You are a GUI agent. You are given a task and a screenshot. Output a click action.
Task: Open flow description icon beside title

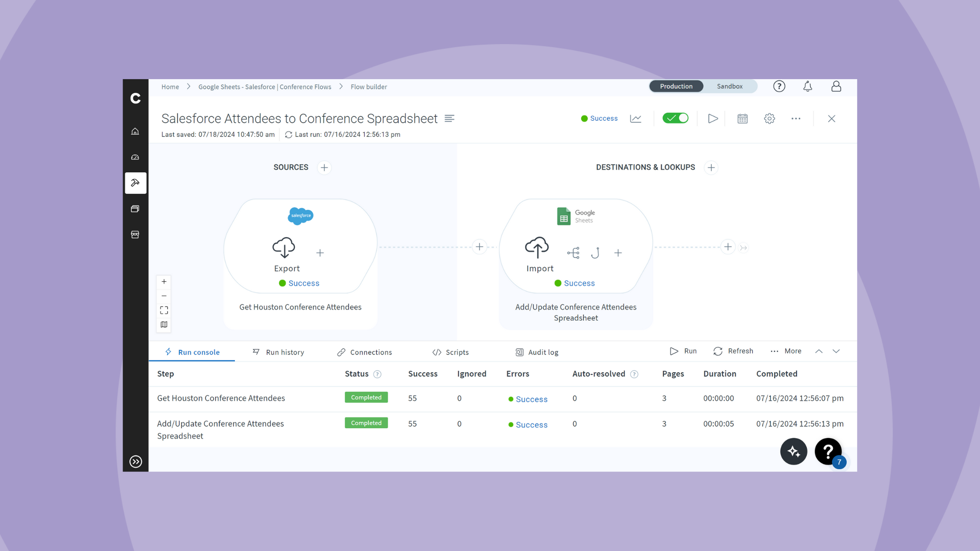tap(449, 119)
